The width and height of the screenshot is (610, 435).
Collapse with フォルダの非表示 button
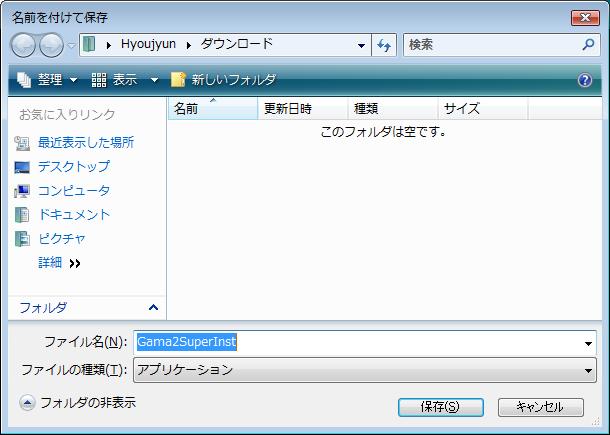coord(77,403)
